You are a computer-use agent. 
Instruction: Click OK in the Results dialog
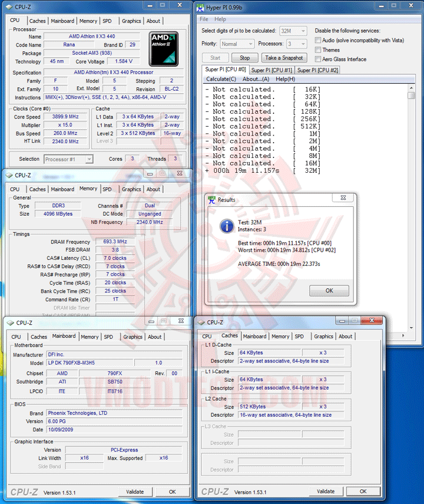(329, 291)
